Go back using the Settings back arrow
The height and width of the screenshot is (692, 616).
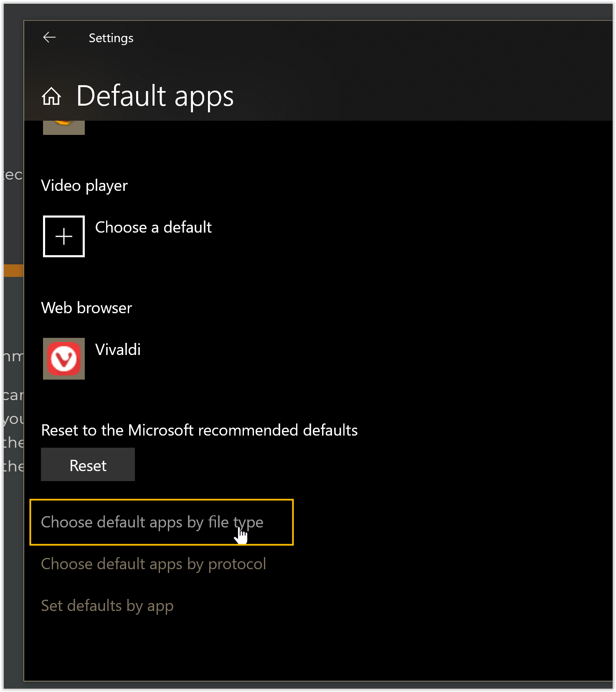tap(49, 38)
